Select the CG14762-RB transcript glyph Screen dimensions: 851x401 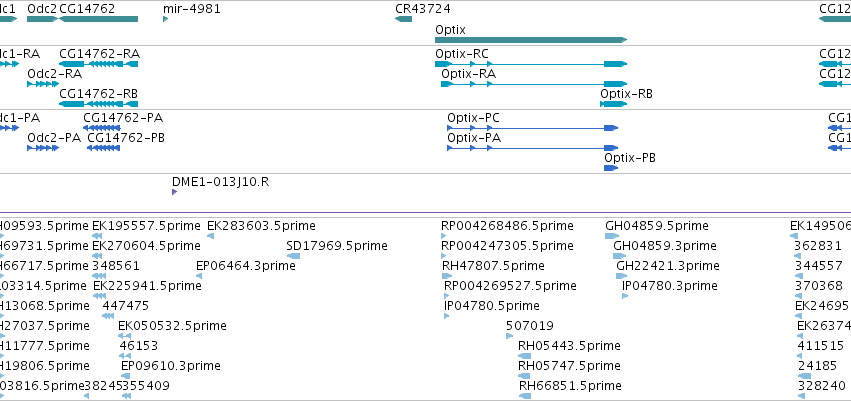click(98, 104)
